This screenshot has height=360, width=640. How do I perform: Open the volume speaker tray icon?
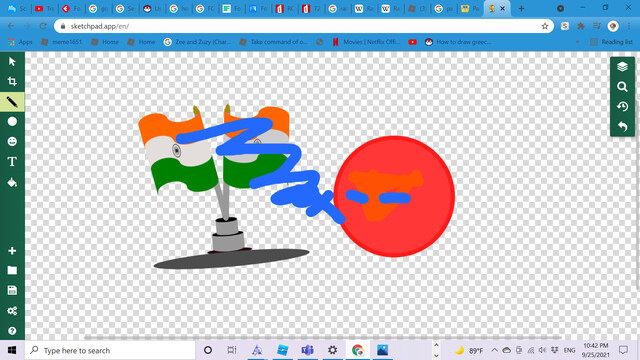(542, 350)
